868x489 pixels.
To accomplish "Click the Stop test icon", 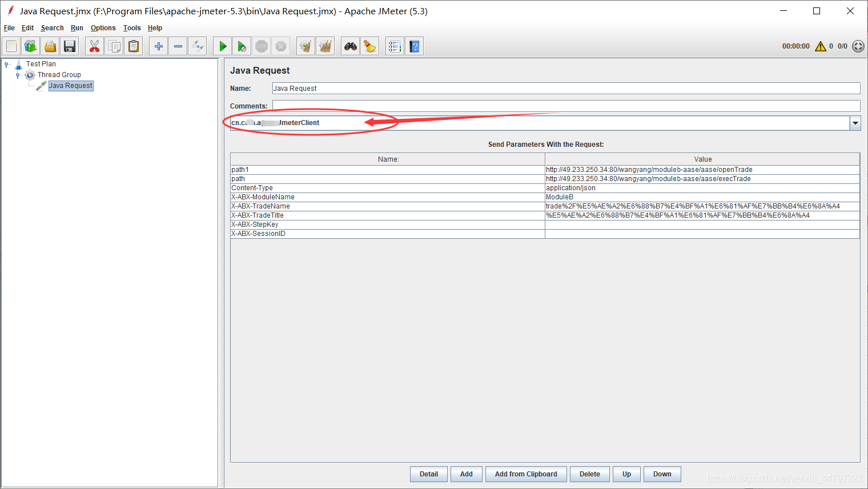I will coord(262,46).
